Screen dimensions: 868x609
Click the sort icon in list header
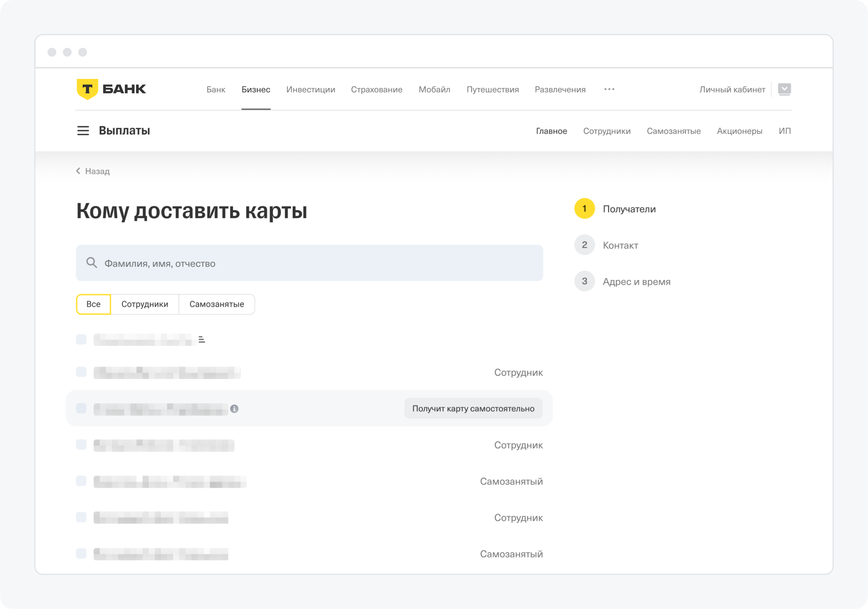pos(202,340)
